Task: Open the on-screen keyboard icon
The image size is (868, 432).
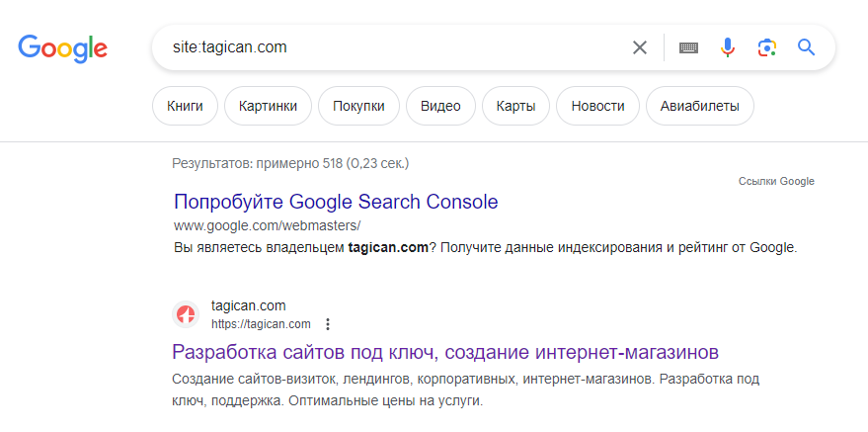Action: pyautogui.click(x=688, y=47)
